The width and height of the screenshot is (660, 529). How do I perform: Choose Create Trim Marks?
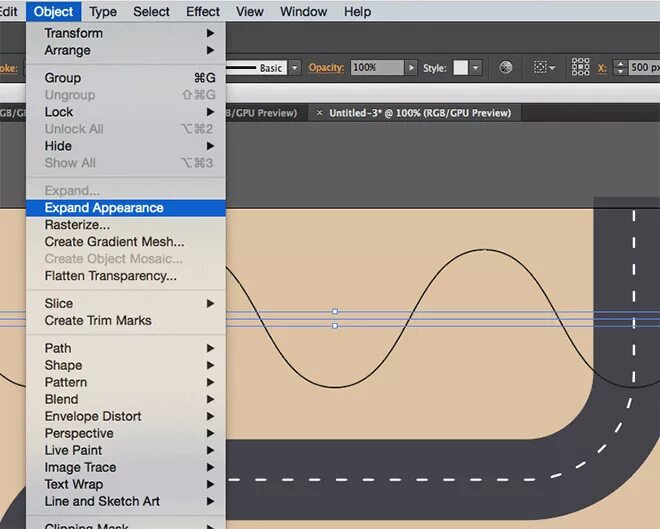126,321
